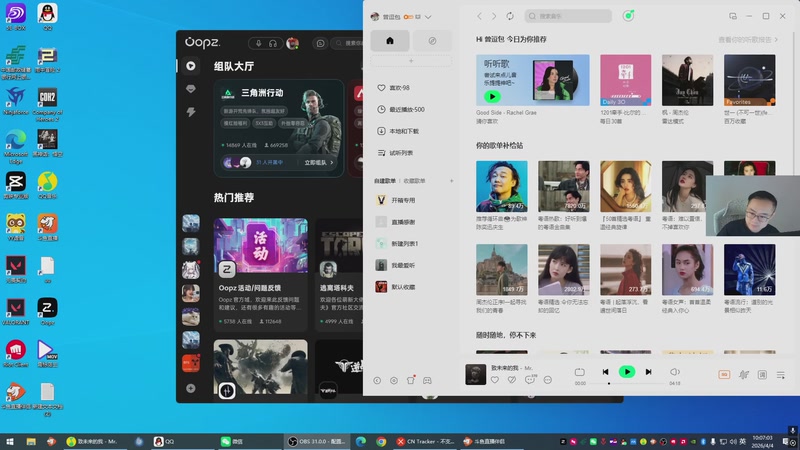Open the Jay Chou radar mode cover
The width and height of the screenshot is (800, 450).
687,80
